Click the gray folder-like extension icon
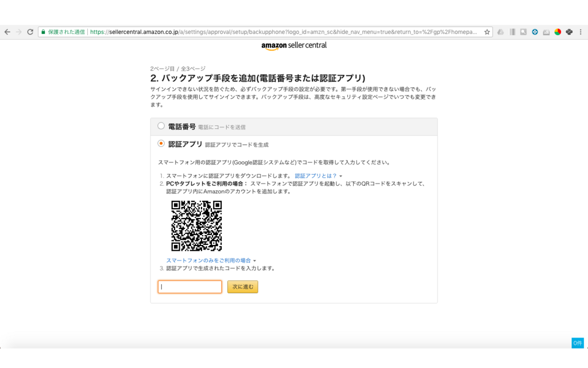This screenshot has height=368, width=588. [547, 32]
